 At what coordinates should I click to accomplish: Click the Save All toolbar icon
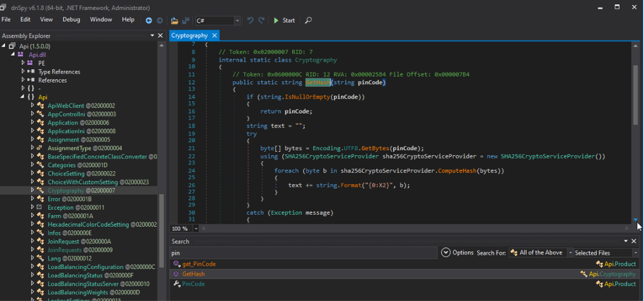point(185,21)
